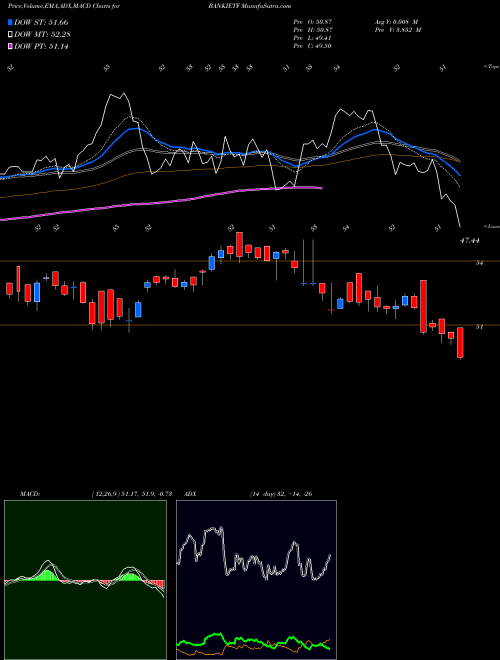Click the magenta DOW PT legend swatch
The image size is (500, 660).
(10, 46)
